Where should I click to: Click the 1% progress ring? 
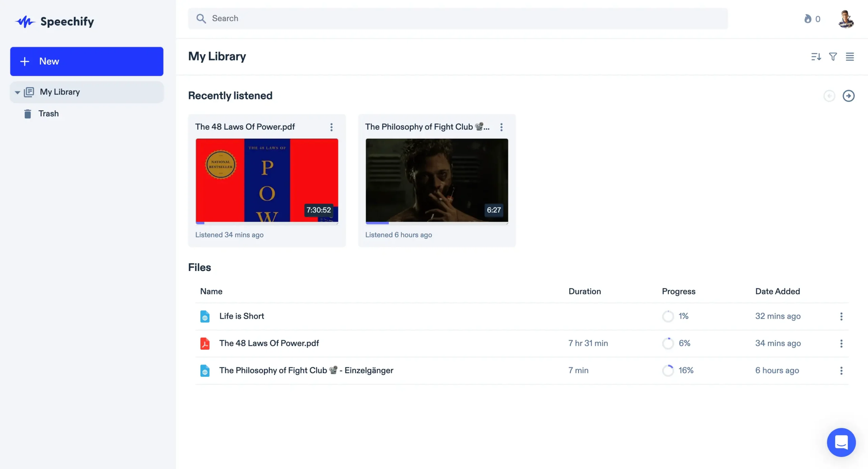(668, 316)
